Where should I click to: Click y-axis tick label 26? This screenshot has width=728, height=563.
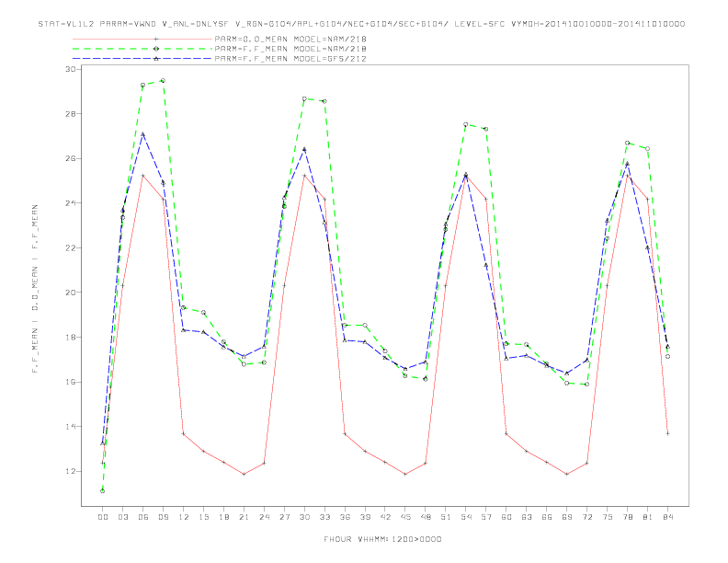coord(71,158)
